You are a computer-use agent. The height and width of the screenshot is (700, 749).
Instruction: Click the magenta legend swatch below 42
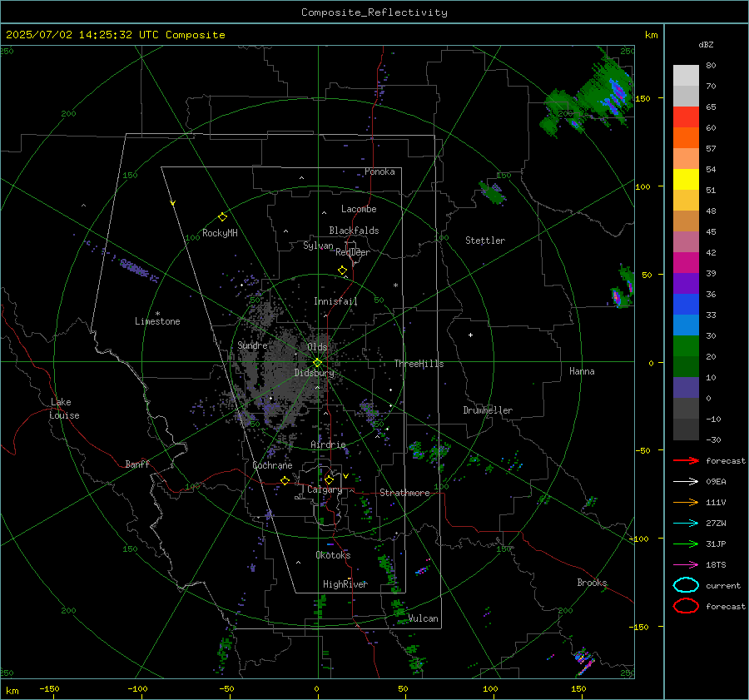tap(686, 262)
